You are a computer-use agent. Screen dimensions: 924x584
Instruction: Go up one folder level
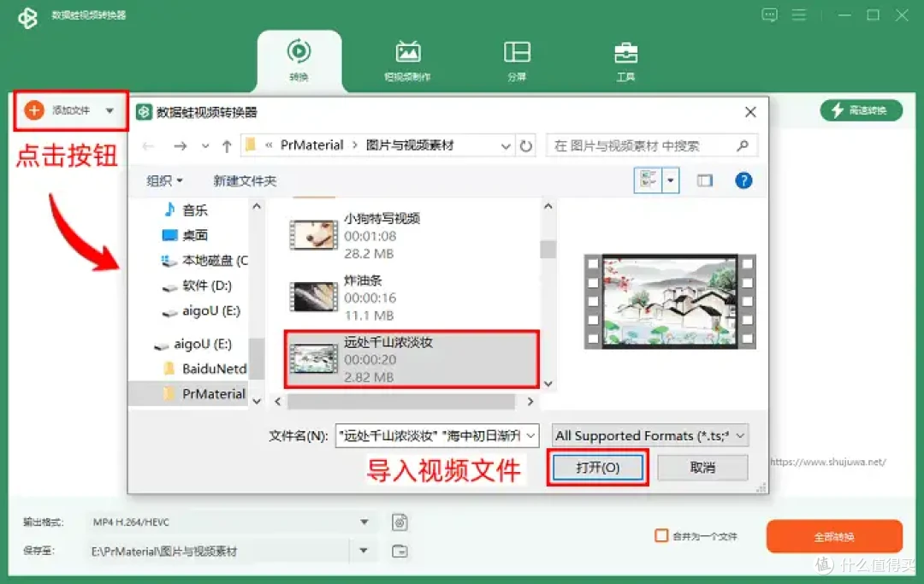(227, 145)
